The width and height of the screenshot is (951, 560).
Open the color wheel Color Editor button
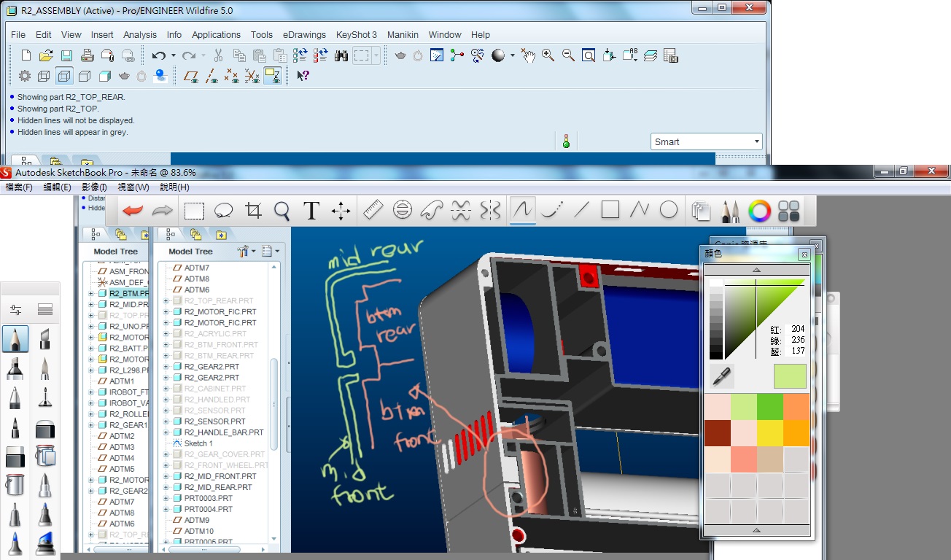[x=759, y=211]
